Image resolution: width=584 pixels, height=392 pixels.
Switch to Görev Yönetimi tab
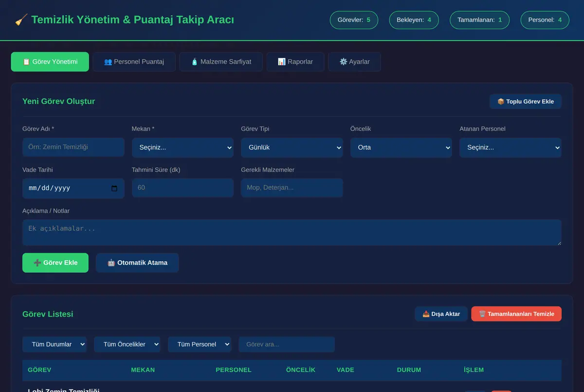click(50, 62)
